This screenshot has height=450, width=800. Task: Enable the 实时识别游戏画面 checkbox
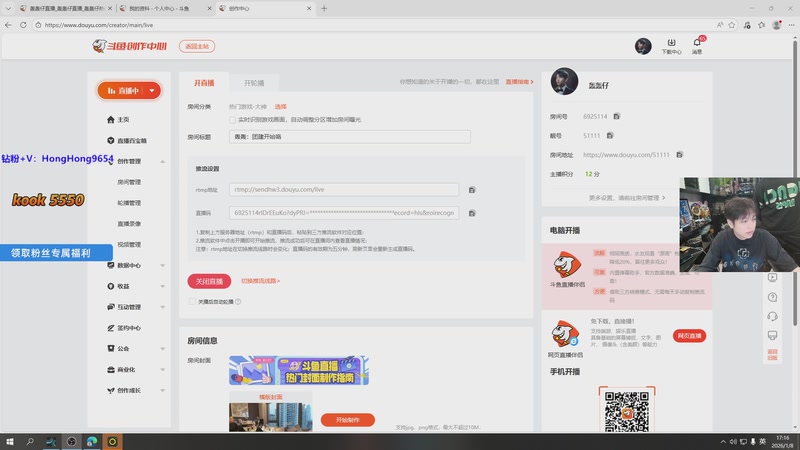tap(233, 120)
